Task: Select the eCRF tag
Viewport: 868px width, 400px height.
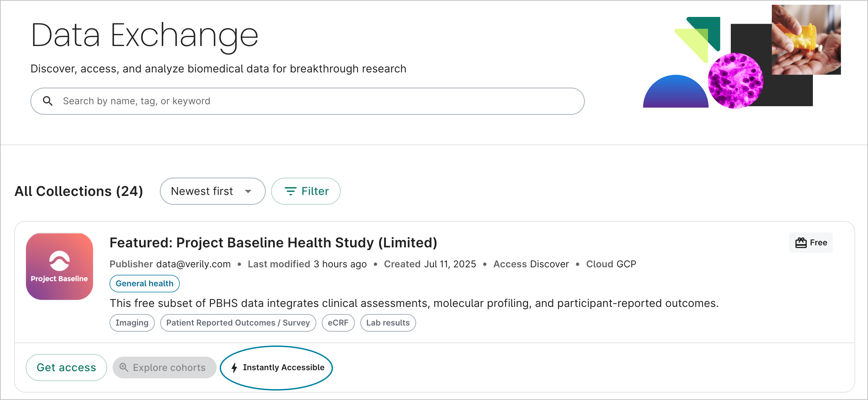Action: click(x=338, y=323)
